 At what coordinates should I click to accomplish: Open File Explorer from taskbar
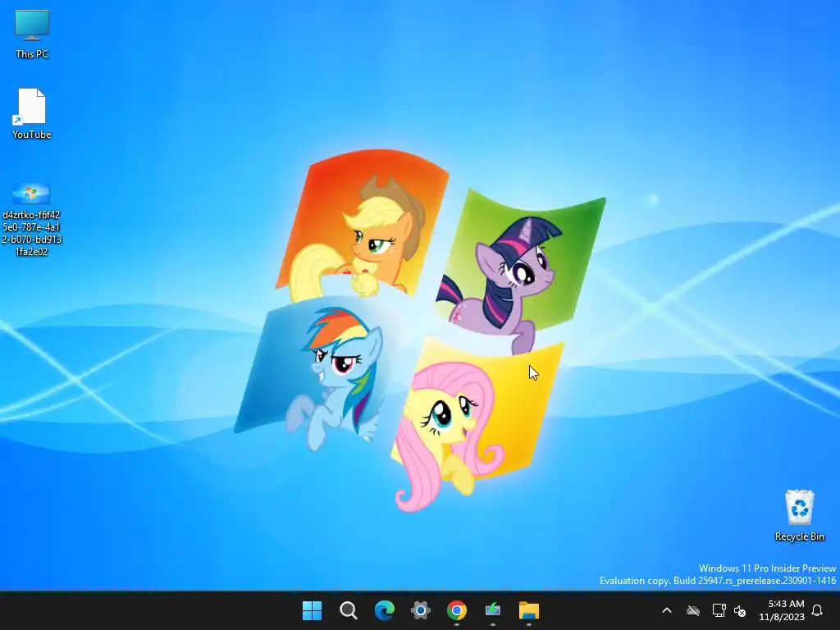[529, 610]
